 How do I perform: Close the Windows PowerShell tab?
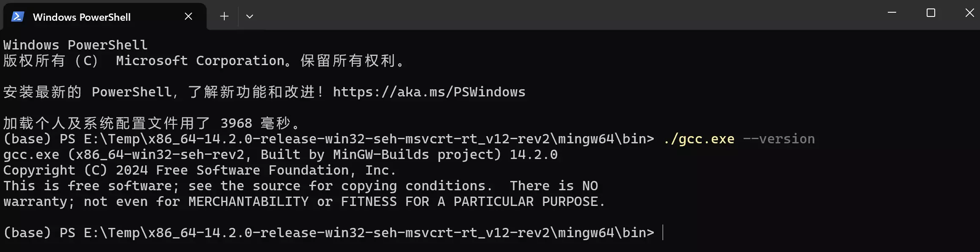[x=188, y=16]
